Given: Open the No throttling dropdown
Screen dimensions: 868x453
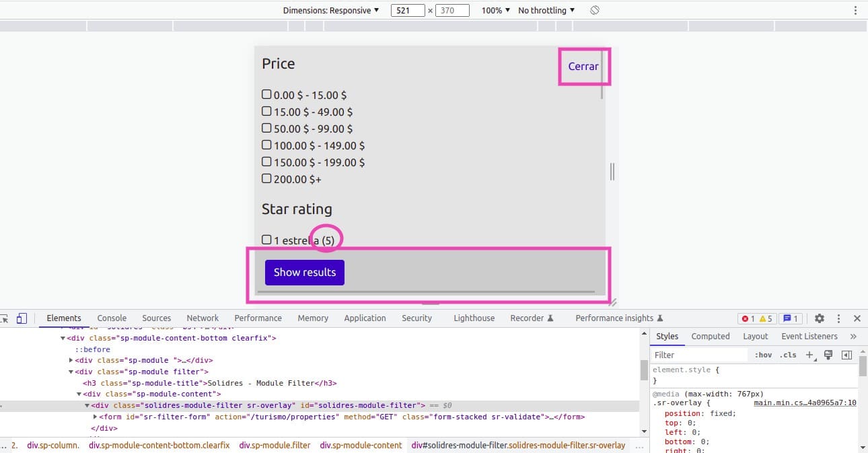Looking at the screenshot, I should pyautogui.click(x=546, y=10).
